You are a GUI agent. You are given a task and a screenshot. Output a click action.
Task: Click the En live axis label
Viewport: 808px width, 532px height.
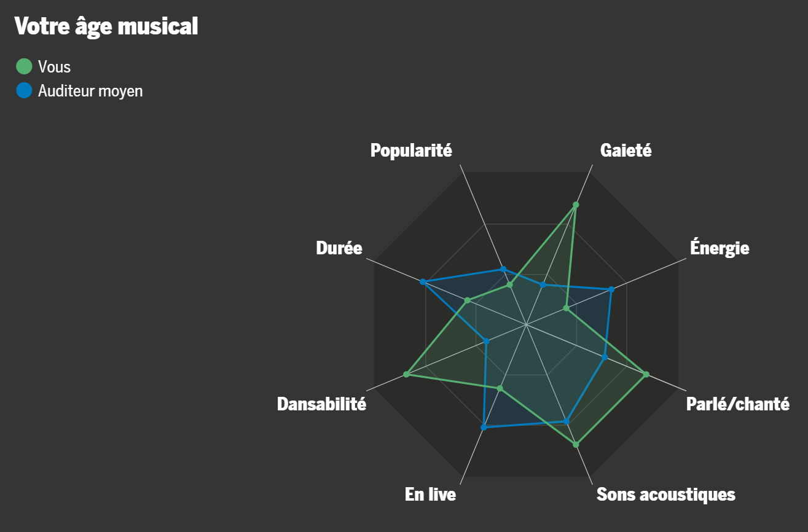click(431, 495)
